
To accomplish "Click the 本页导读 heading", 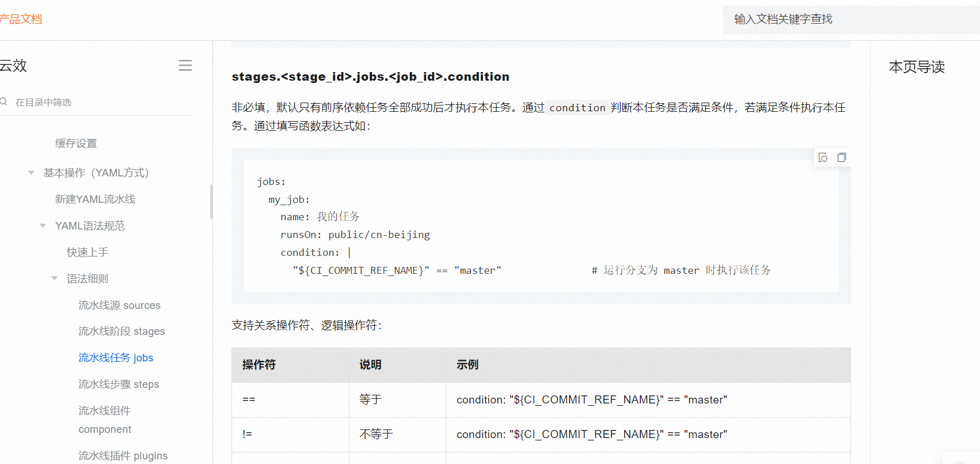I will tap(917, 67).
